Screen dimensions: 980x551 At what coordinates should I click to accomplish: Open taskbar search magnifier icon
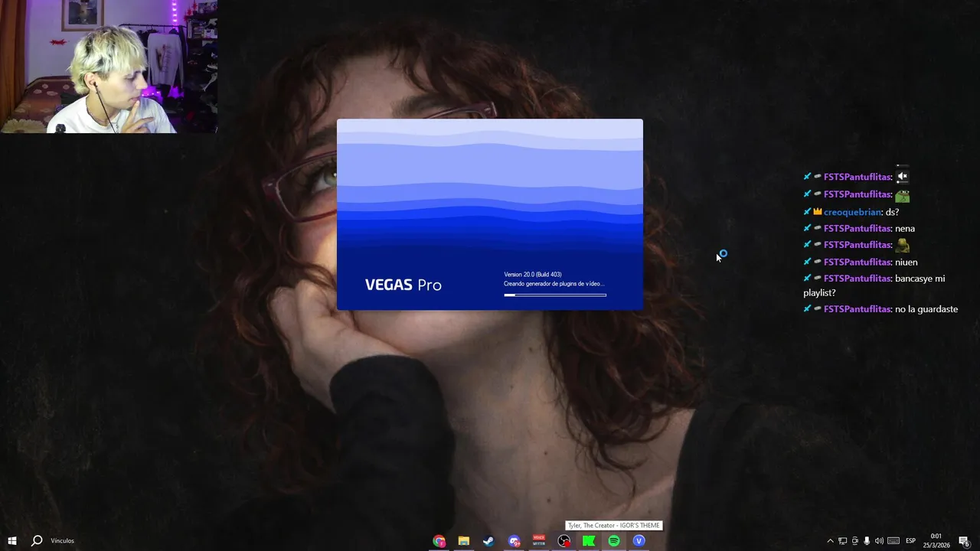[x=36, y=541]
